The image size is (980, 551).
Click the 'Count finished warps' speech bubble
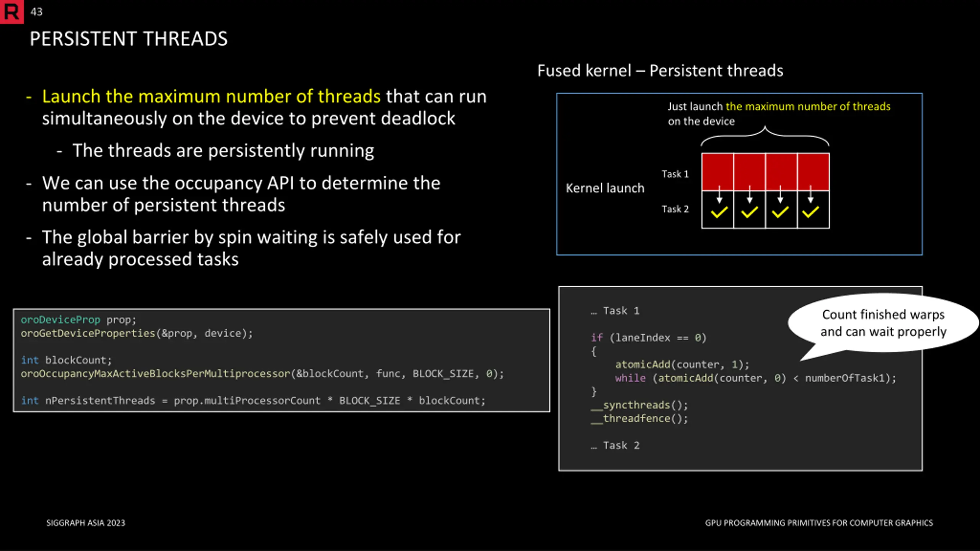click(884, 323)
